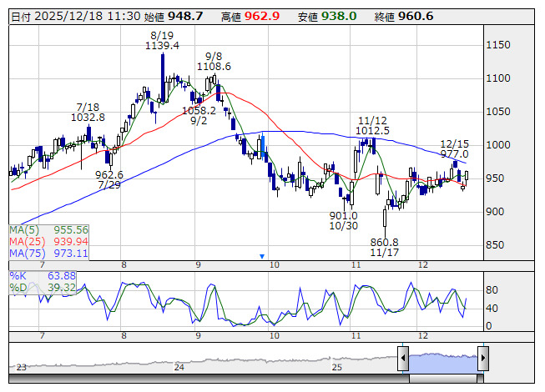Click the blue triangle marker below the chart
545x392 pixels.
tap(262, 256)
